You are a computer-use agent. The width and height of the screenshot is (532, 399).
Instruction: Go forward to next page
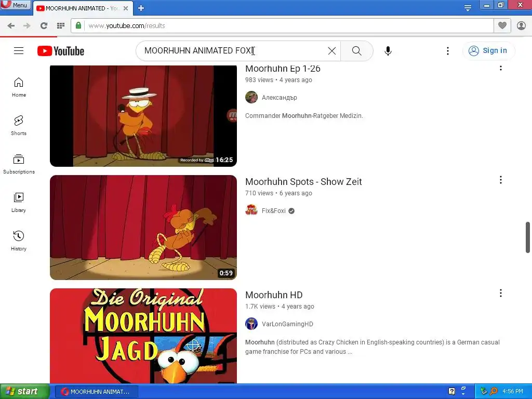point(27,26)
